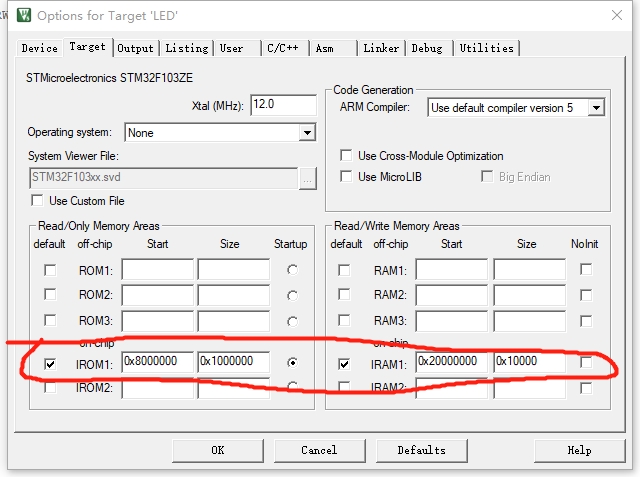Uncheck IROM1 default checkbox
The height and width of the screenshot is (477, 640).
tap(50, 364)
